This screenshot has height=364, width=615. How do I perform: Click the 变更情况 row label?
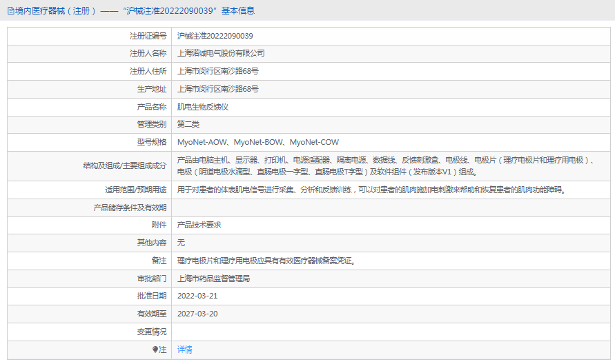[x=152, y=332]
